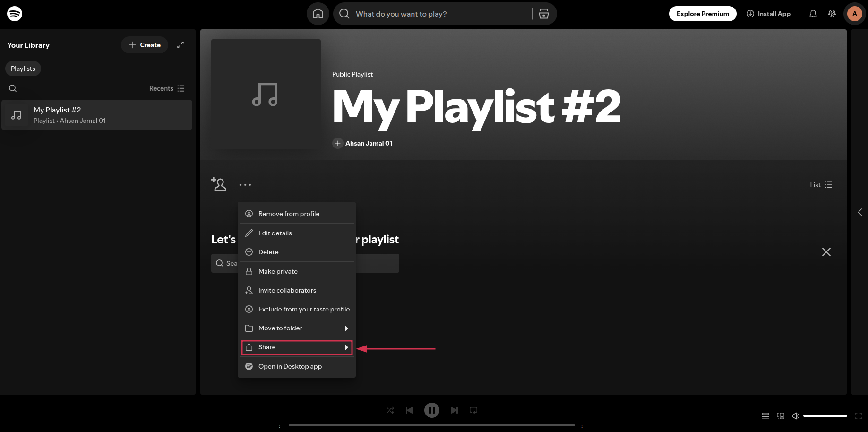Image resolution: width=868 pixels, height=432 pixels.
Task: Select Exclude from your taste profile
Action: tap(297, 309)
